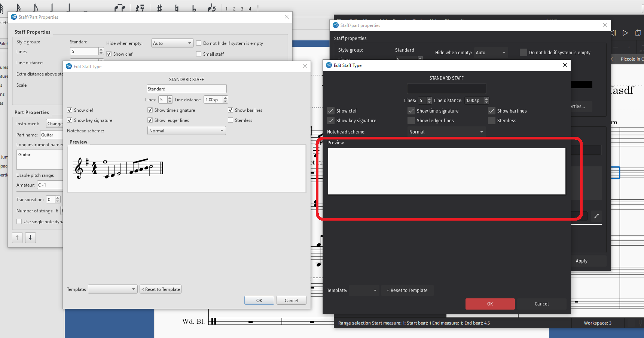Switch to the Piccolo in C tab
The width and height of the screenshot is (644, 338).
tap(631, 59)
